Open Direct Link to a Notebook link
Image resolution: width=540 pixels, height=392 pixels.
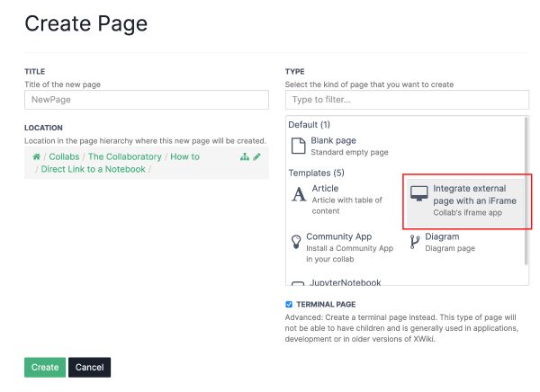click(93, 169)
